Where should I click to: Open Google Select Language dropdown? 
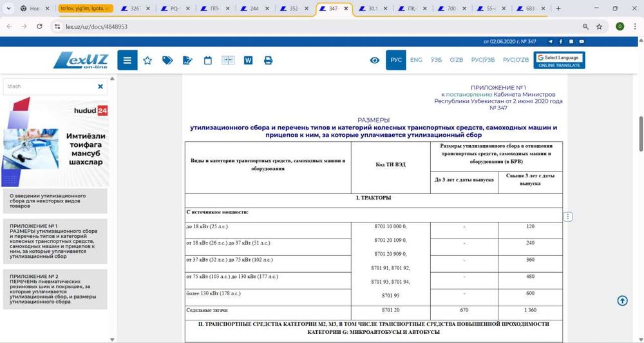pyautogui.click(x=559, y=57)
